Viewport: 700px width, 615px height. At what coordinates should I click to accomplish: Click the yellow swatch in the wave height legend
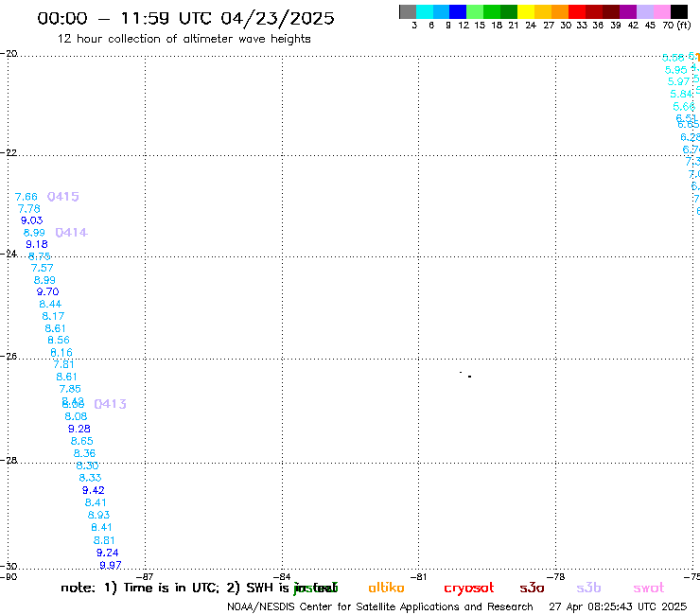click(x=526, y=11)
